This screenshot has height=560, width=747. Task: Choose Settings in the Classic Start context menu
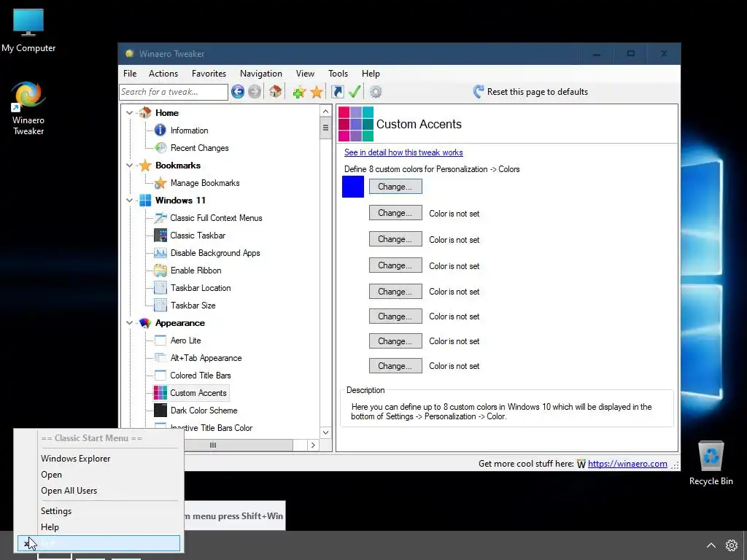pyautogui.click(x=98, y=511)
